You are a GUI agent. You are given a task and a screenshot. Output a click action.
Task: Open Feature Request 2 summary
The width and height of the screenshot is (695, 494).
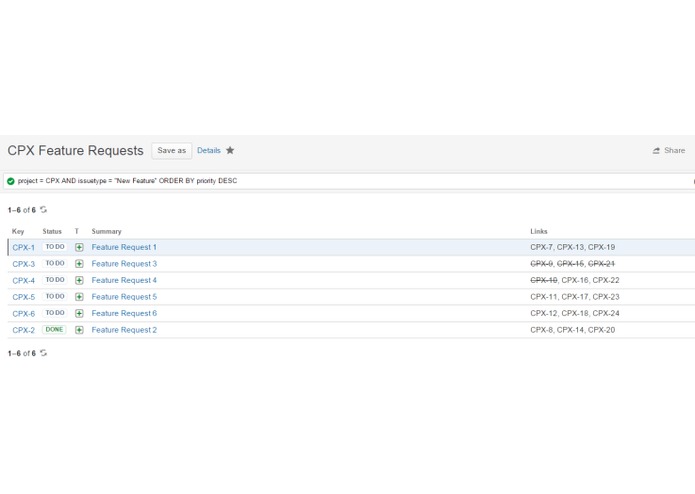pyautogui.click(x=124, y=330)
